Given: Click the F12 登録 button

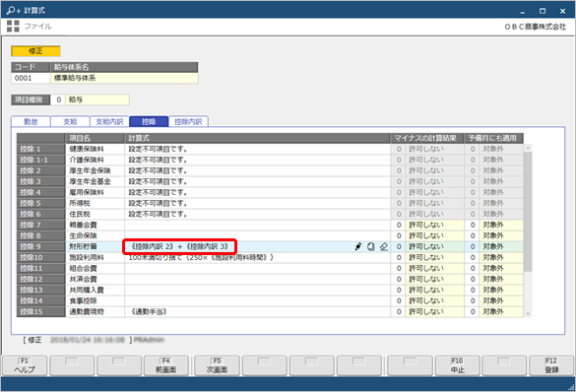Looking at the screenshot, I should tap(551, 365).
